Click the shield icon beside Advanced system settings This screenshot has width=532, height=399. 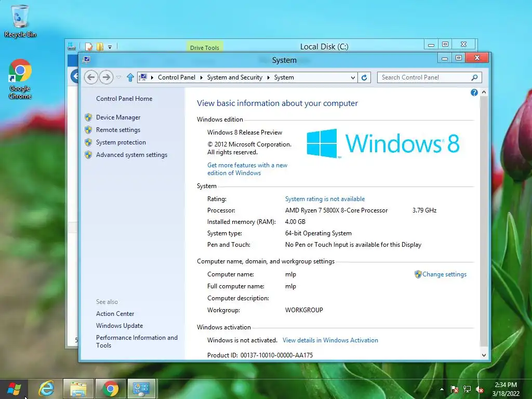click(x=88, y=155)
